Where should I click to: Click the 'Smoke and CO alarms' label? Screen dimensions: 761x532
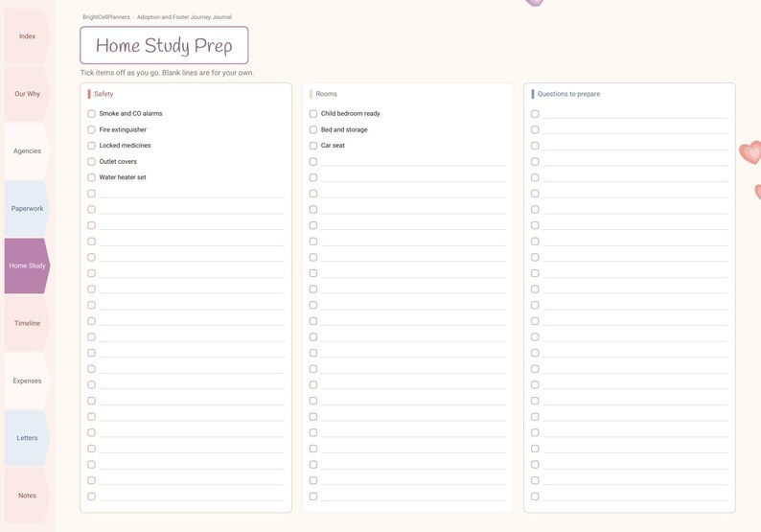130,113
